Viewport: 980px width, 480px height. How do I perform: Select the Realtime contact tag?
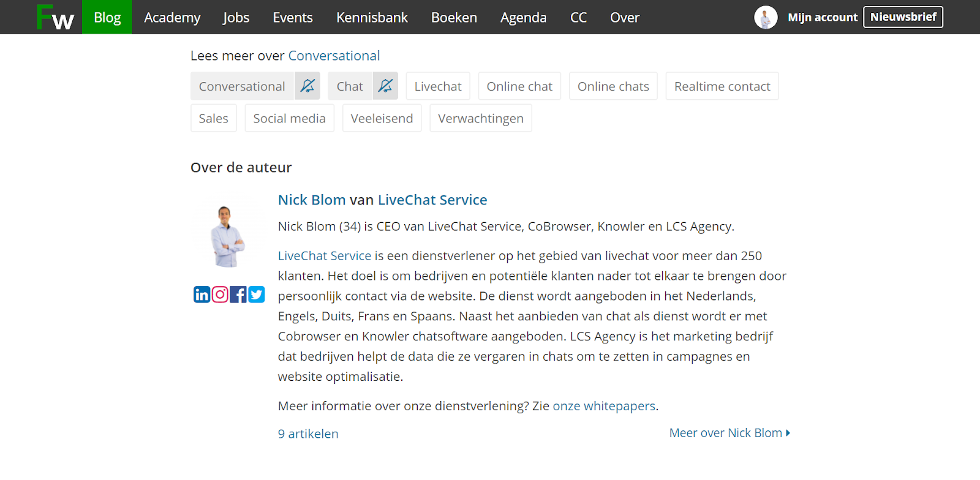click(x=722, y=86)
